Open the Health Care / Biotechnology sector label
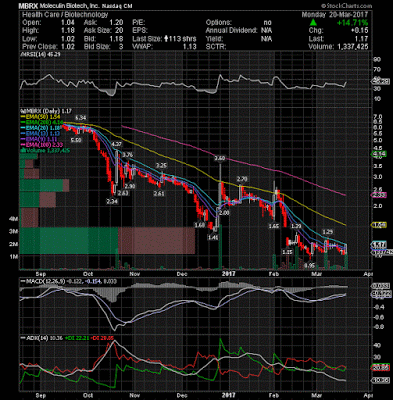 pyautogui.click(x=65, y=15)
